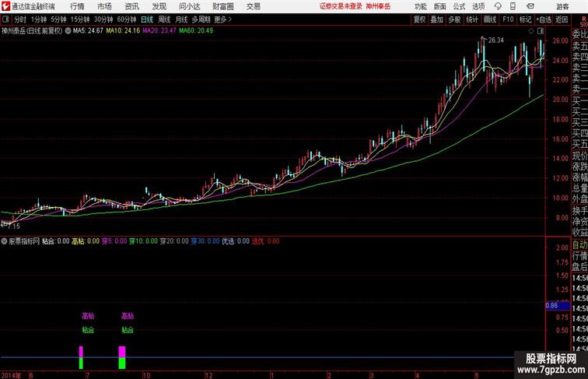Toggle the left panel icon beside 分时
Image resolution: width=588 pixels, height=379 pixels.
point(5,19)
